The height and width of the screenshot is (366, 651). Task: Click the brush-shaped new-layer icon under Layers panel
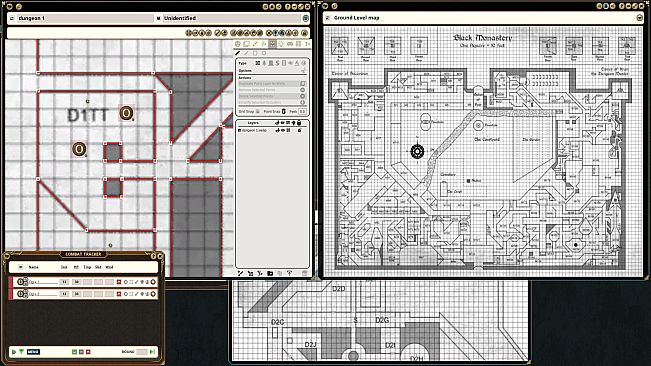pos(240,273)
